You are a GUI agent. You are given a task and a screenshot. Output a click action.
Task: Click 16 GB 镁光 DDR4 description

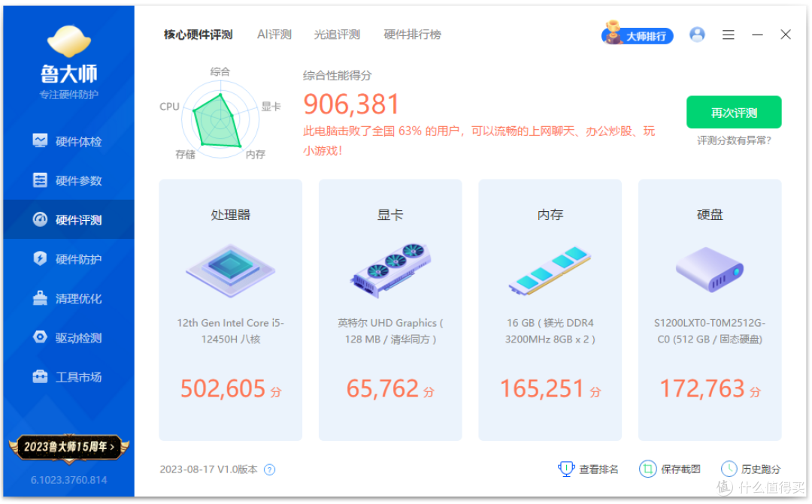coord(550,330)
